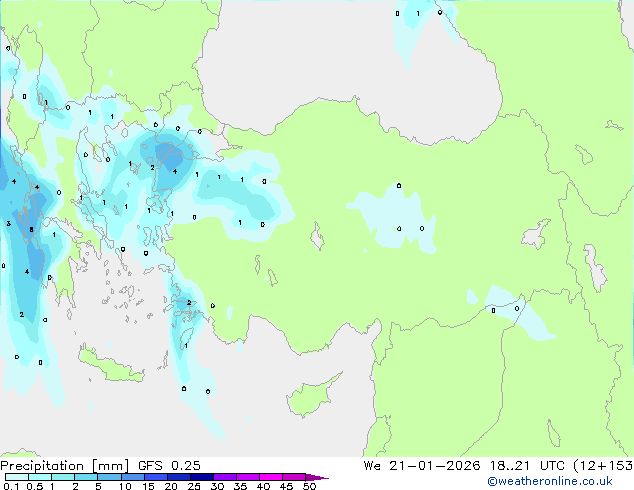Click the 'We 21-01-2026' date text
Image resolution: width=634 pixels, height=490 pixels.
point(421,466)
